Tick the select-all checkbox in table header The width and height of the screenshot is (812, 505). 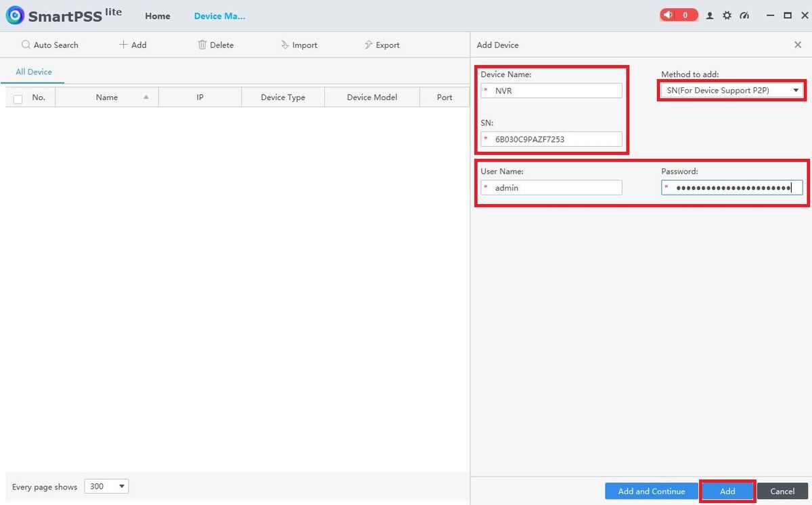[x=18, y=99]
